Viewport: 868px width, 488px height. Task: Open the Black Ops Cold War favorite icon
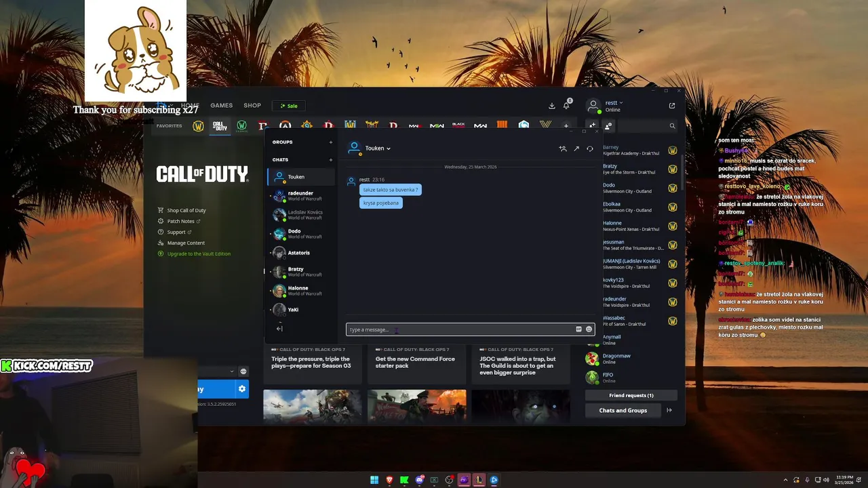(458, 126)
